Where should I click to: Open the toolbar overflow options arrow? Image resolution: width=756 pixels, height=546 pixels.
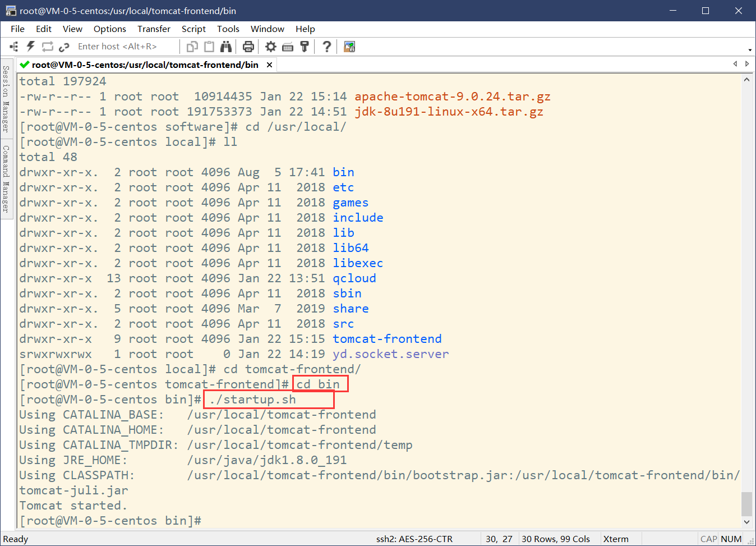coord(750,49)
